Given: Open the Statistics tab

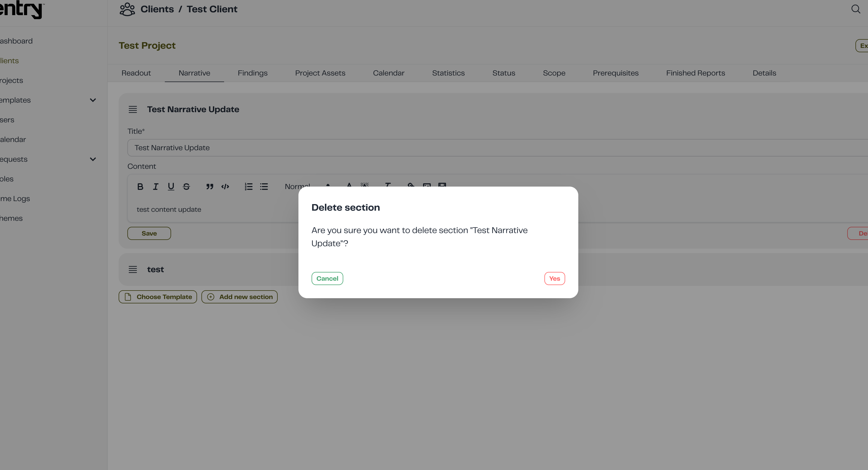Looking at the screenshot, I should 448,73.
